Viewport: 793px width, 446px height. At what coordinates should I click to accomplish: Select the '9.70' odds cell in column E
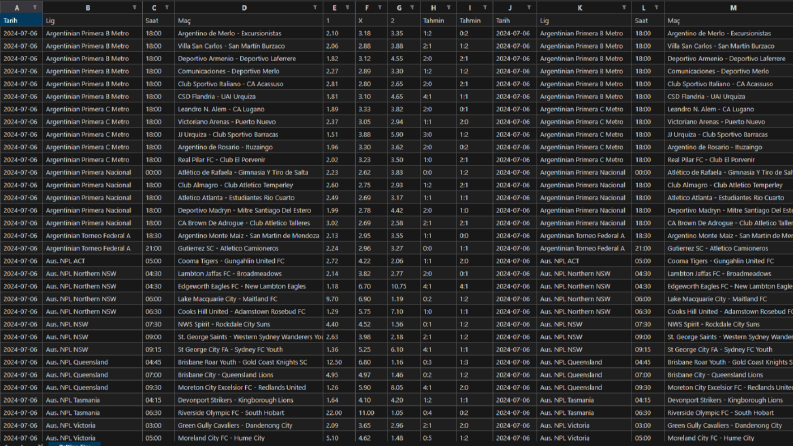tap(339, 299)
